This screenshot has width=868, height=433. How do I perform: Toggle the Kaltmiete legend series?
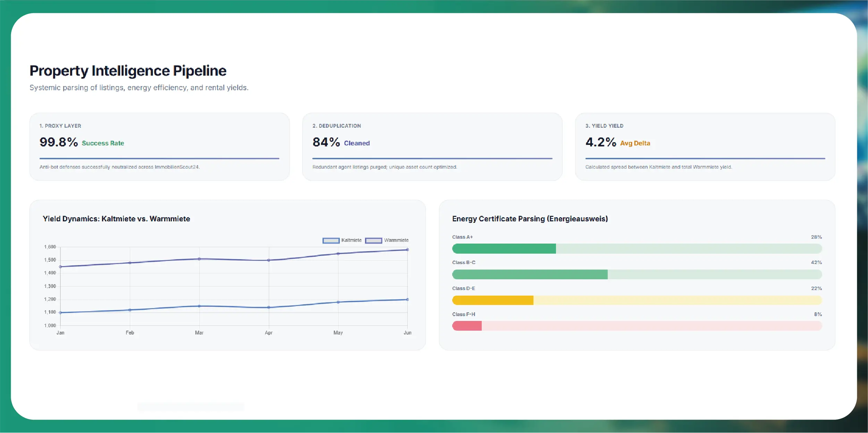point(342,240)
